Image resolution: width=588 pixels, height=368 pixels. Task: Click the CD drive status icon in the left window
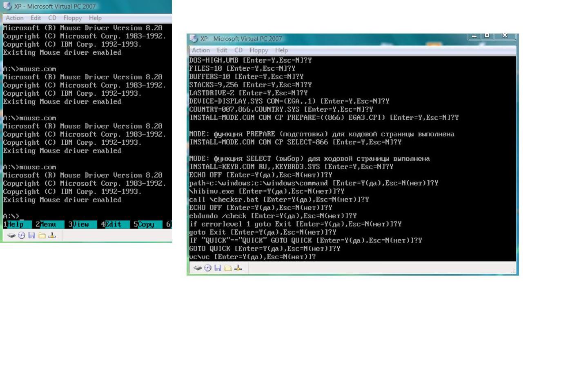22,236
